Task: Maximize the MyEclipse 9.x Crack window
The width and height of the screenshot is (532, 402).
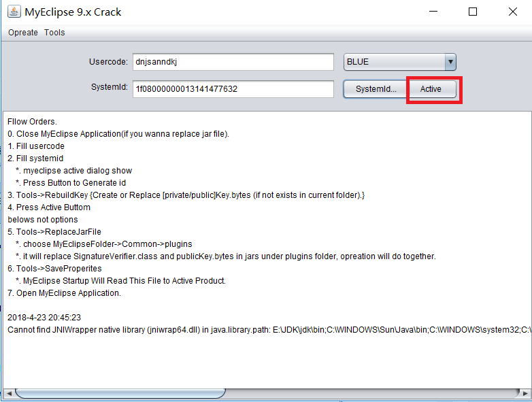Action: (473, 12)
